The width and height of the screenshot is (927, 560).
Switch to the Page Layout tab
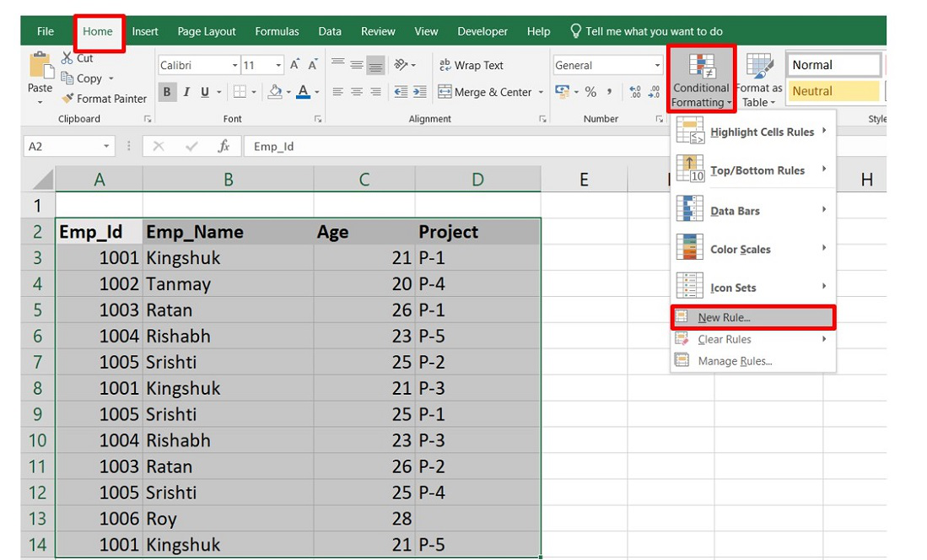pyautogui.click(x=207, y=31)
